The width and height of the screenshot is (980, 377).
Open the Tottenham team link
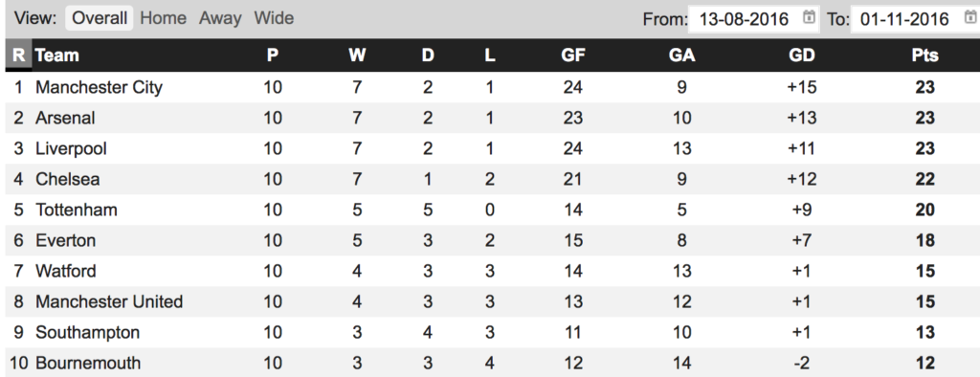click(x=77, y=210)
